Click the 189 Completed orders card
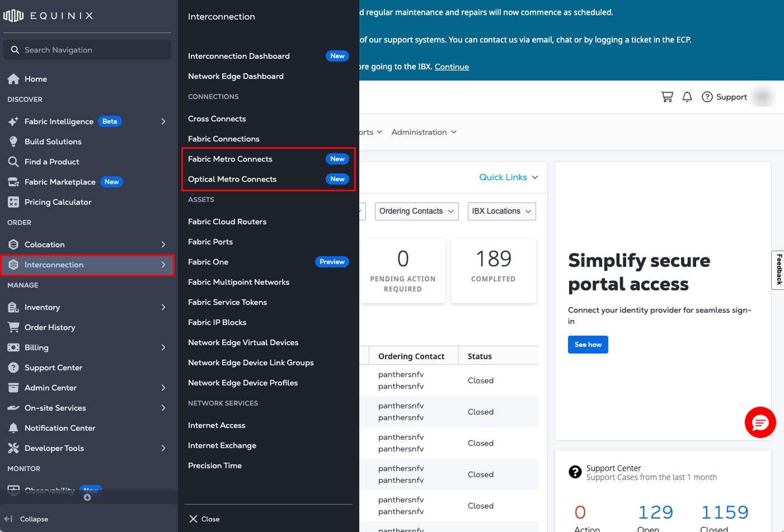 tap(494, 271)
